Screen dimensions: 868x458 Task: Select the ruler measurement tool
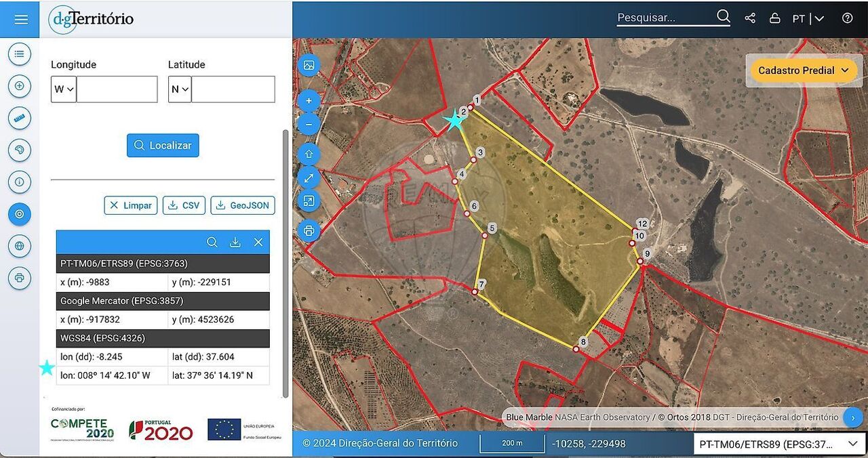[20, 118]
